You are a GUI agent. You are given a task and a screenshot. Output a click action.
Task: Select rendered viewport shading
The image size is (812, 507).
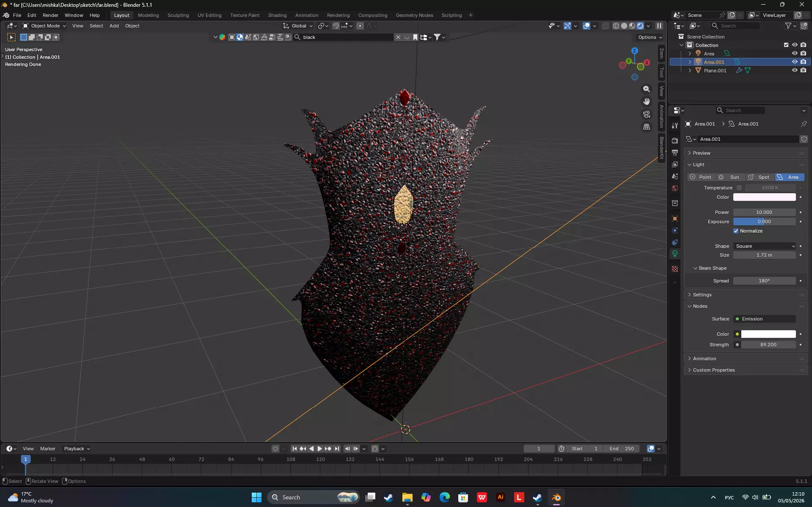(x=640, y=26)
